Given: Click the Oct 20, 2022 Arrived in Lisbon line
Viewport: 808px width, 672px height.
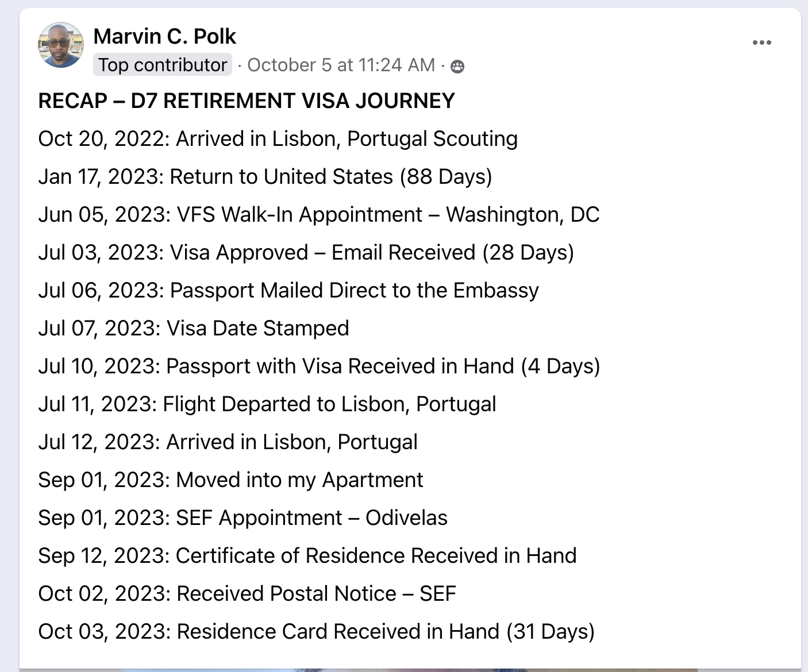Looking at the screenshot, I should point(278,139).
